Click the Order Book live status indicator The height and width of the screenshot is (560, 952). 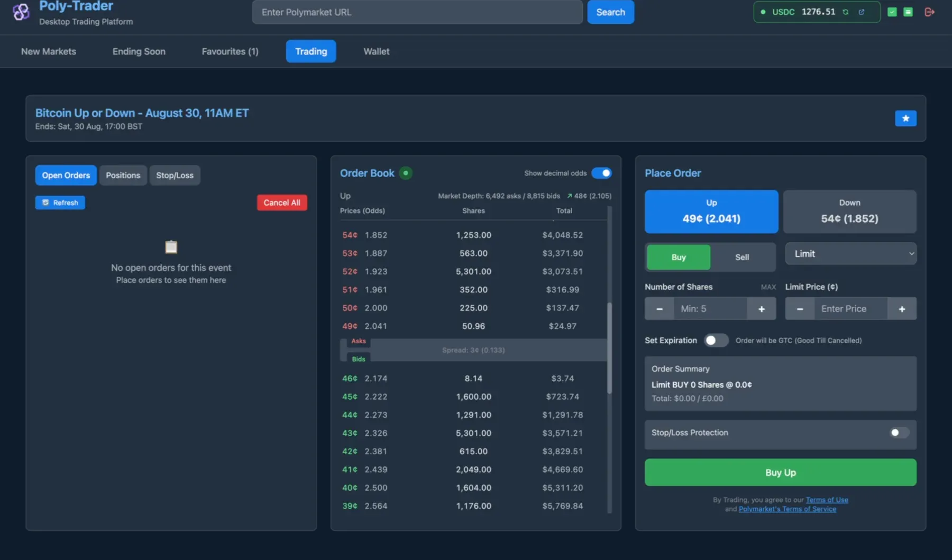click(x=406, y=173)
